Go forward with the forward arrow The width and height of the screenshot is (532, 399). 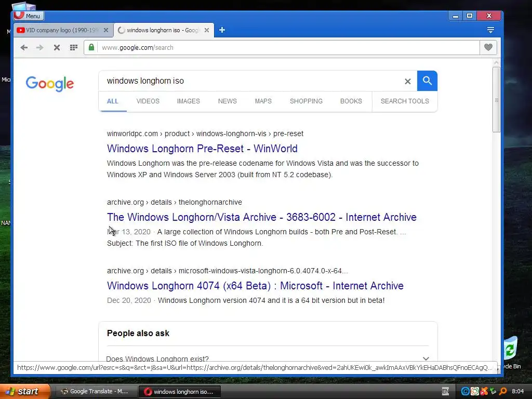pyautogui.click(x=39, y=47)
